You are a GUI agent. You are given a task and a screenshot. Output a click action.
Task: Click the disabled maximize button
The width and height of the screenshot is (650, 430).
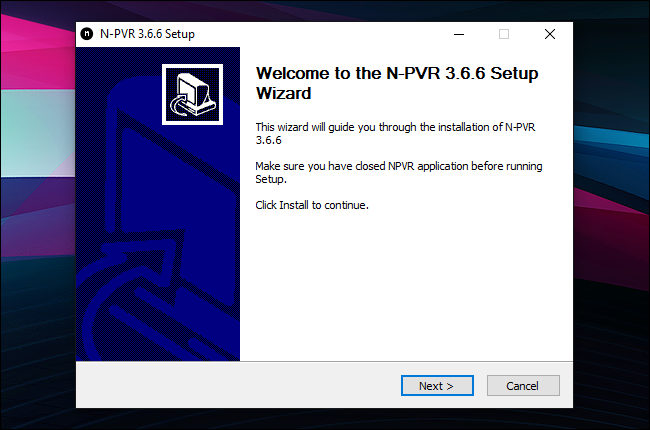[x=504, y=34]
